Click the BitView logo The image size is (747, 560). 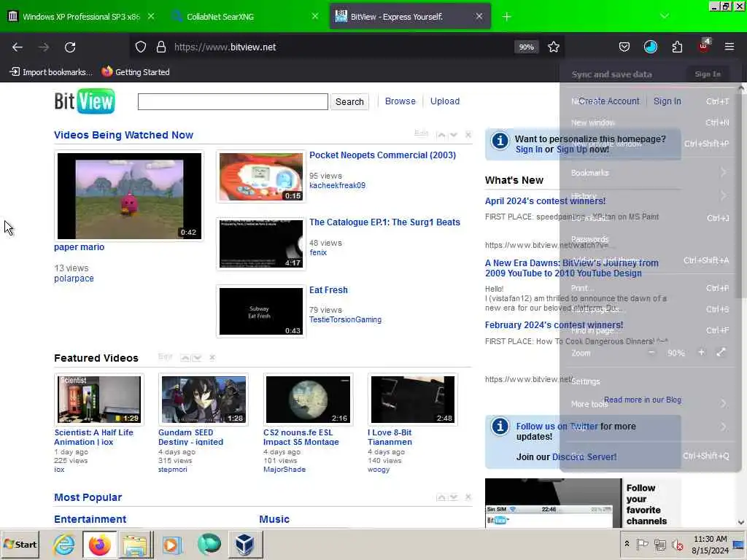tap(85, 101)
